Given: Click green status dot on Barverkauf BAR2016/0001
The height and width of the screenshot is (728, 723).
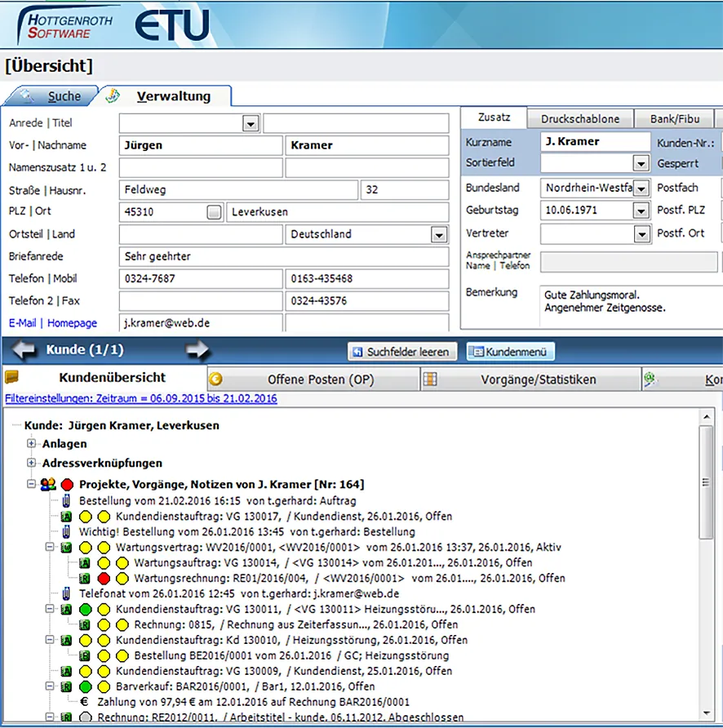Looking at the screenshot, I should click(86, 686).
